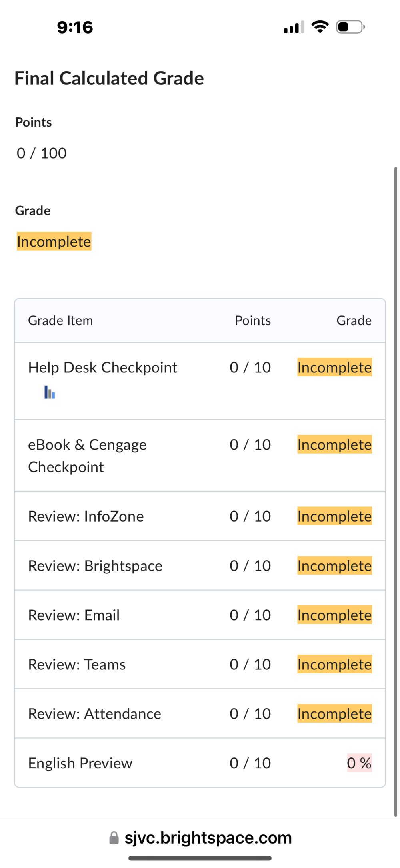The image size is (400, 868).
Task: Click the Points column header in table
Action: coord(253,321)
